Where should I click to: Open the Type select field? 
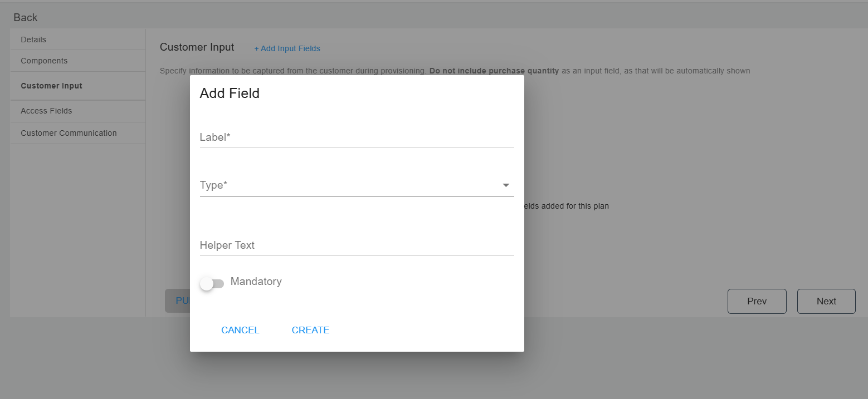pyautogui.click(x=350, y=185)
